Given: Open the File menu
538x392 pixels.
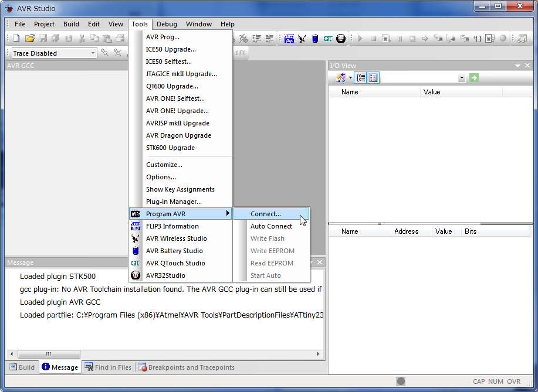Looking at the screenshot, I should tap(20, 24).
